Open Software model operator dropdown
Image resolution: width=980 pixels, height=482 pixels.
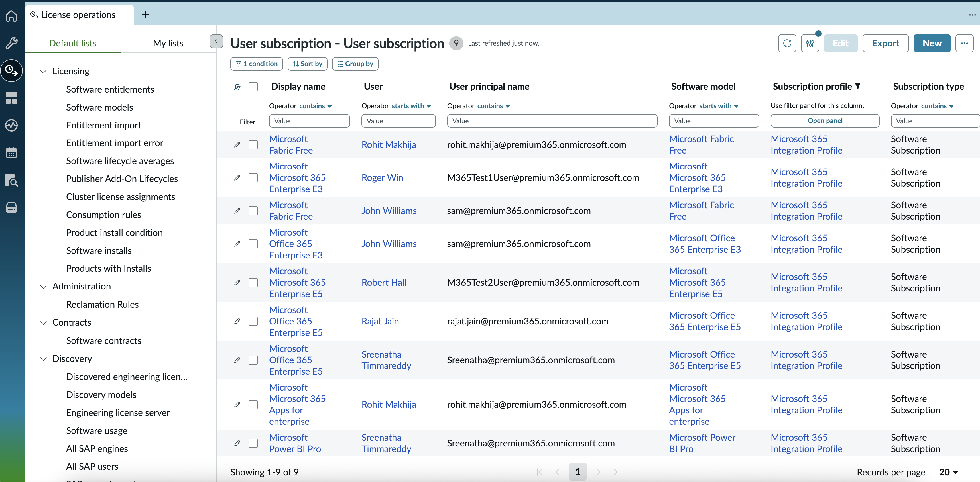(x=719, y=106)
